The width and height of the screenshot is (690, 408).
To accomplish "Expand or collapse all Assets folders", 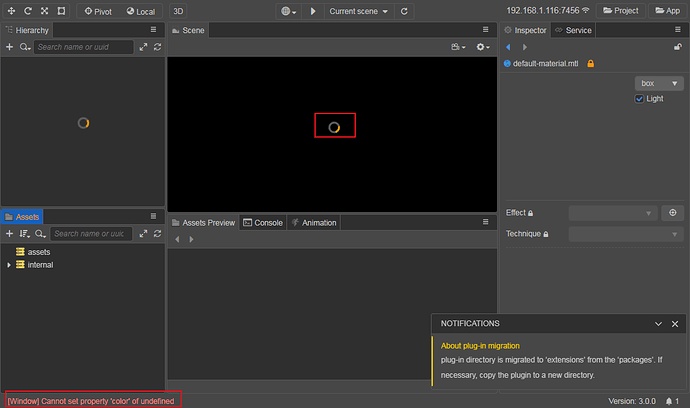I will (x=143, y=234).
